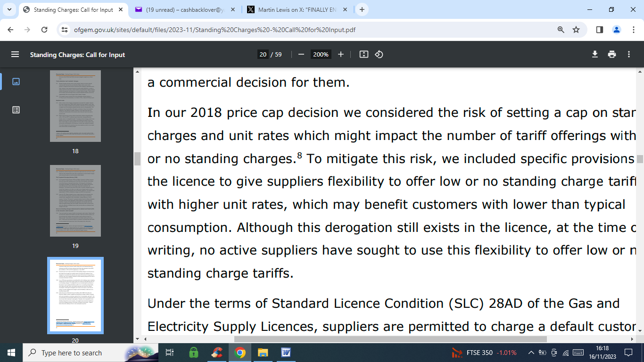
Task: Zoom out the PDF with minus icon
Action: click(301, 54)
